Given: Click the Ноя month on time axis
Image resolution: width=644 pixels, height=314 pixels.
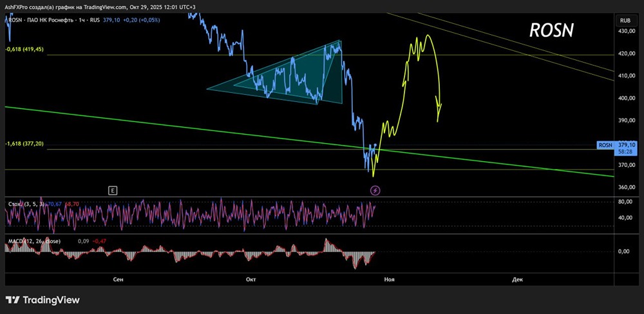Looking at the screenshot, I should (x=390, y=279).
